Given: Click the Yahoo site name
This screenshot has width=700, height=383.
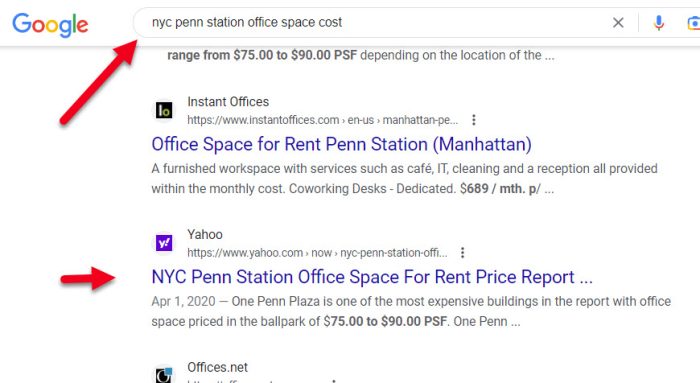Looking at the screenshot, I should [205, 234].
